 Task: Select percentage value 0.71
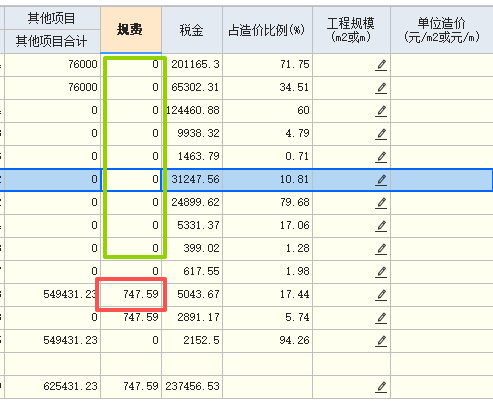[267, 157]
